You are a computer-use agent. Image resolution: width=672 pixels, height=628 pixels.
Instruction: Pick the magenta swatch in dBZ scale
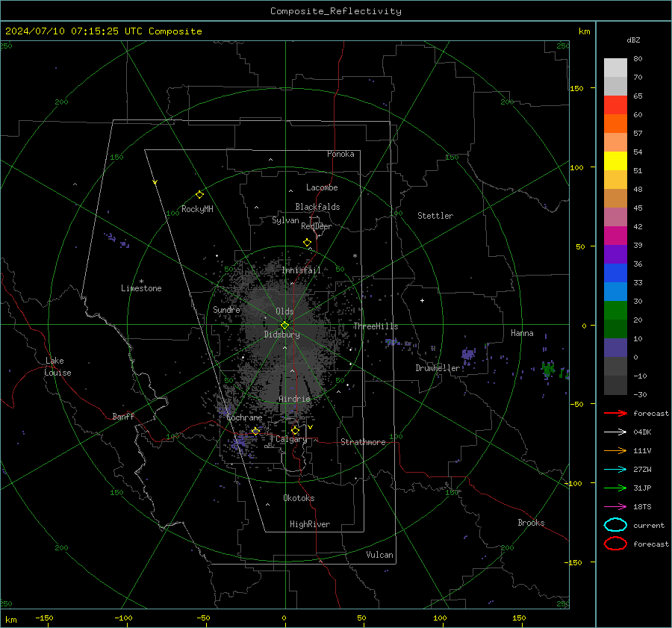(615, 236)
